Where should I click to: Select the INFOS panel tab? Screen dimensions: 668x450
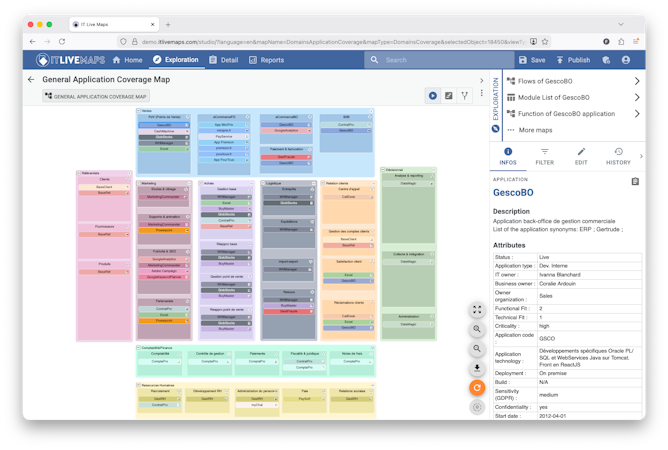pos(508,156)
